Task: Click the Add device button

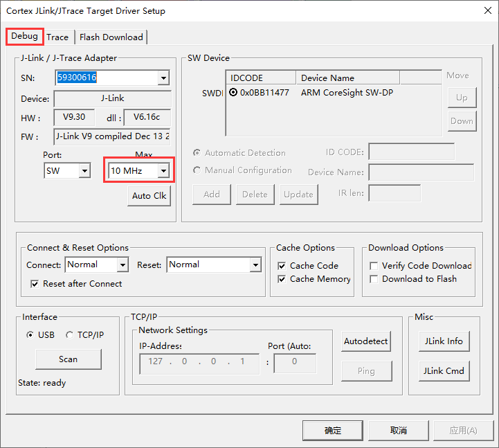Action: tap(212, 195)
